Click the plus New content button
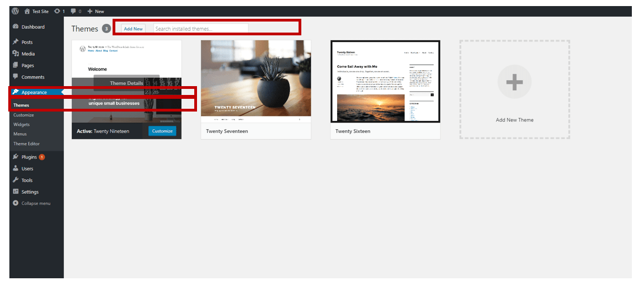The width and height of the screenshot is (644, 286). point(96,11)
